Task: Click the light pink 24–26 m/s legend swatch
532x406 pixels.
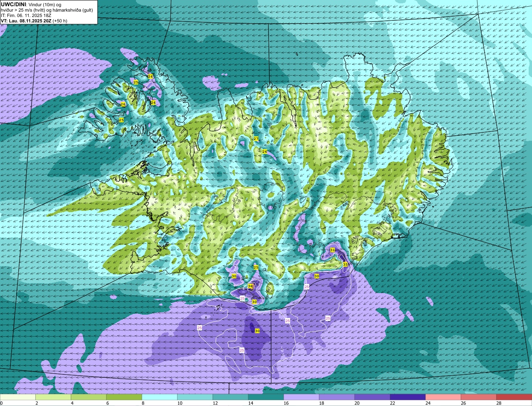Action: [x=443, y=397]
